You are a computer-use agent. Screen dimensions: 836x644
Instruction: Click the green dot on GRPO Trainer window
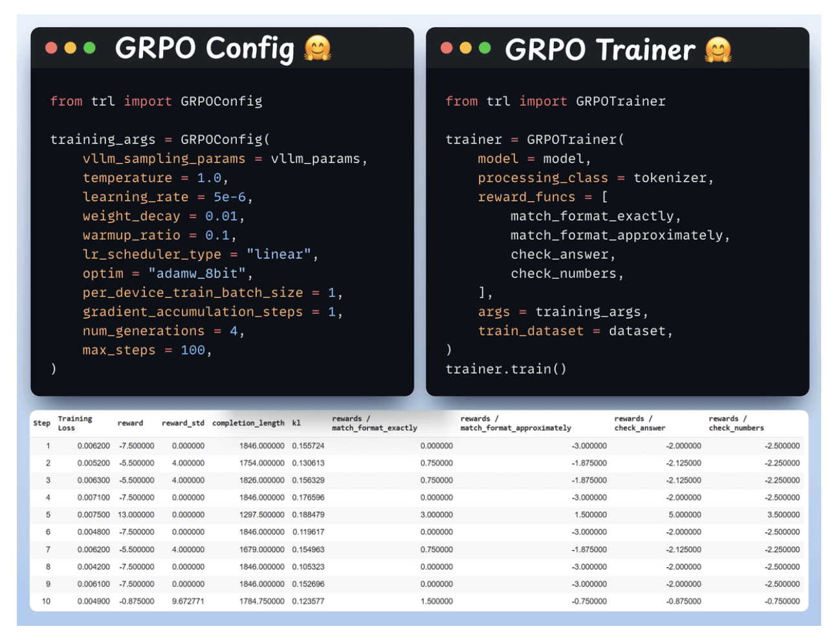pos(485,48)
